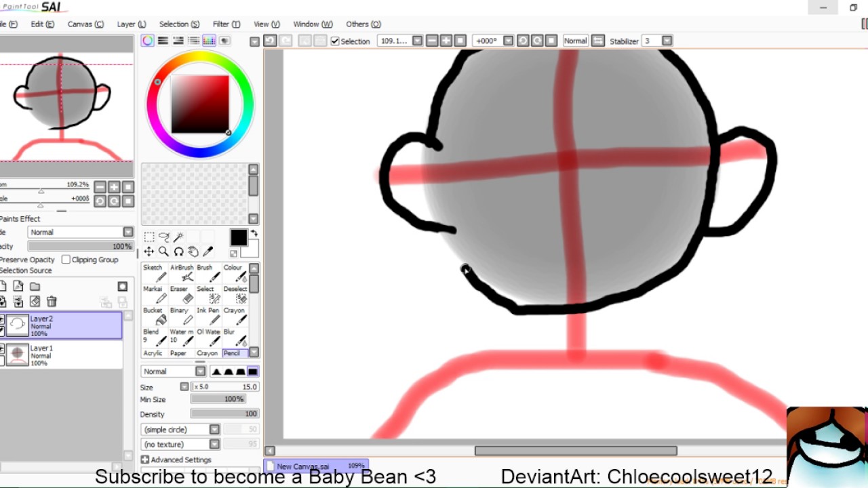868x488 pixels.
Task: Enable the Clipping Group checkbox
Action: pos(66,260)
